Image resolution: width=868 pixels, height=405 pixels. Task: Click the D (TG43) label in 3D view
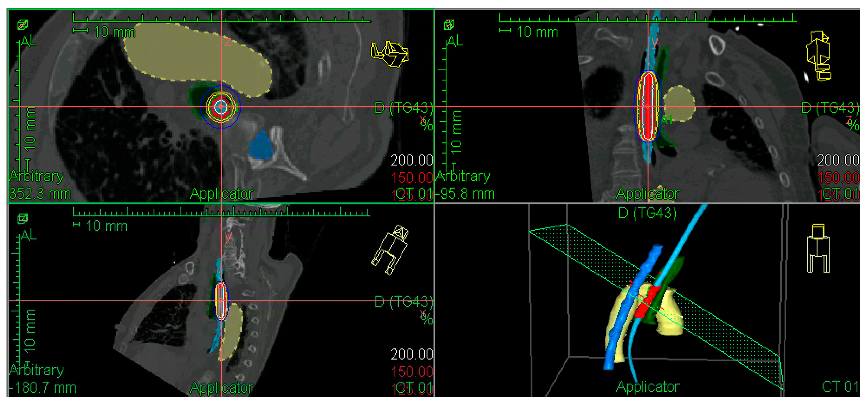click(647, 213)
